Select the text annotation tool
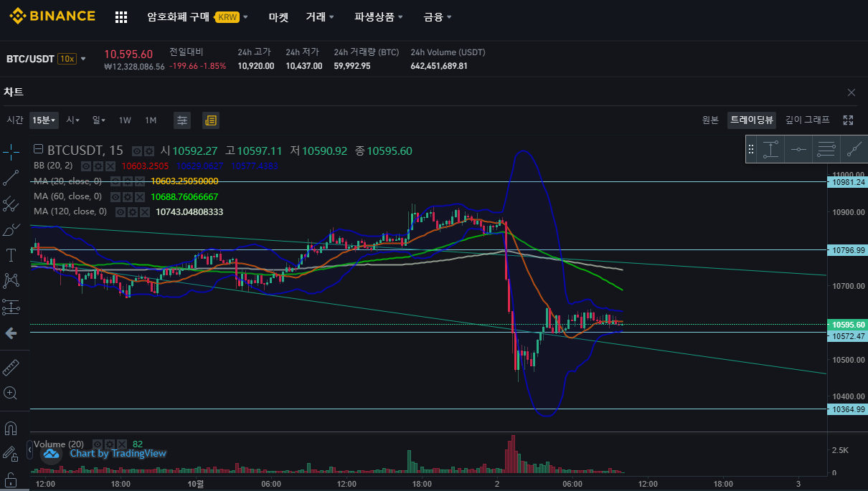This screenshot has height=491, width=868. pyautogui.click(x=11, y=255)
